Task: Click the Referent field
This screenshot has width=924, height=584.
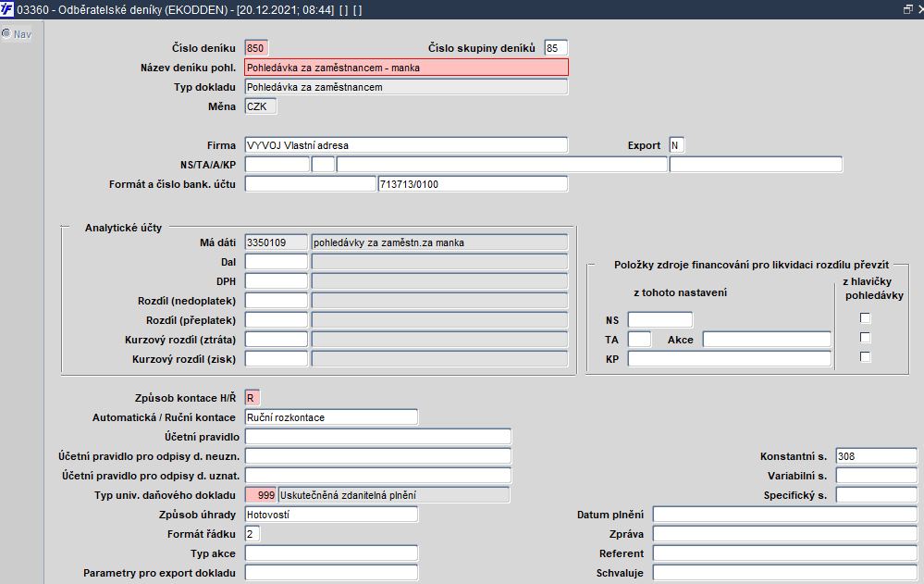Action: (x=785, y=553)
